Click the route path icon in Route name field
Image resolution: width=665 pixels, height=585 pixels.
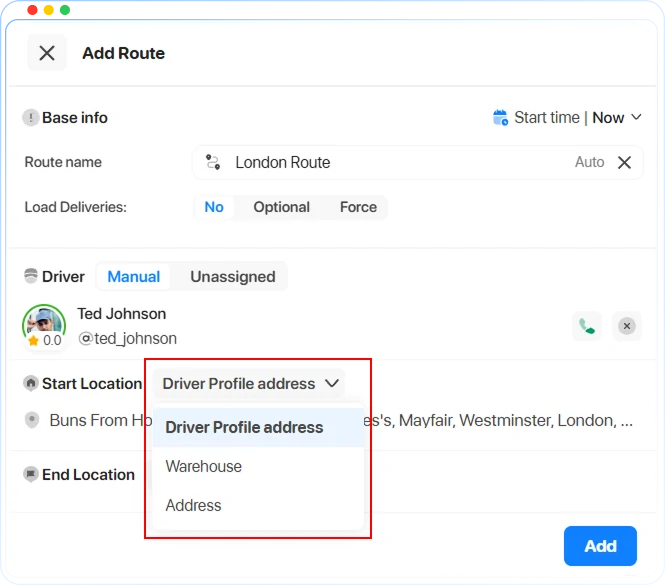pyautogui.click(x=212, y=162)
